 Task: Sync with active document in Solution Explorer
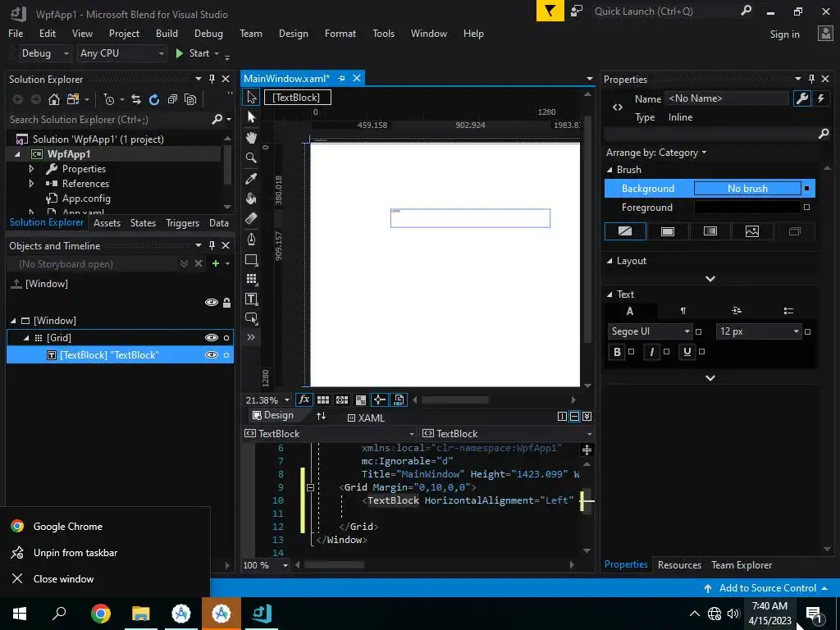tap(136, 99)
